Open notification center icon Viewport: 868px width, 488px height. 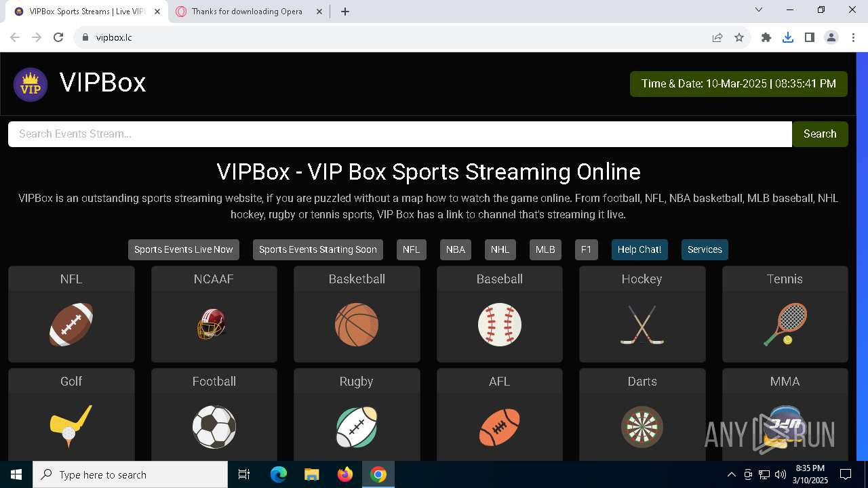tap(846, 474)
